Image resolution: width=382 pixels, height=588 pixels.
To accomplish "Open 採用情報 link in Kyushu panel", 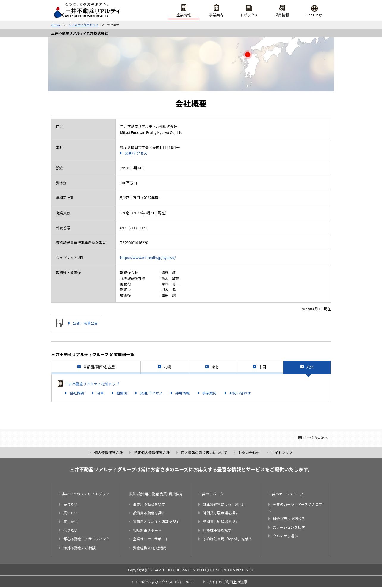I will [x=182, y=393].
